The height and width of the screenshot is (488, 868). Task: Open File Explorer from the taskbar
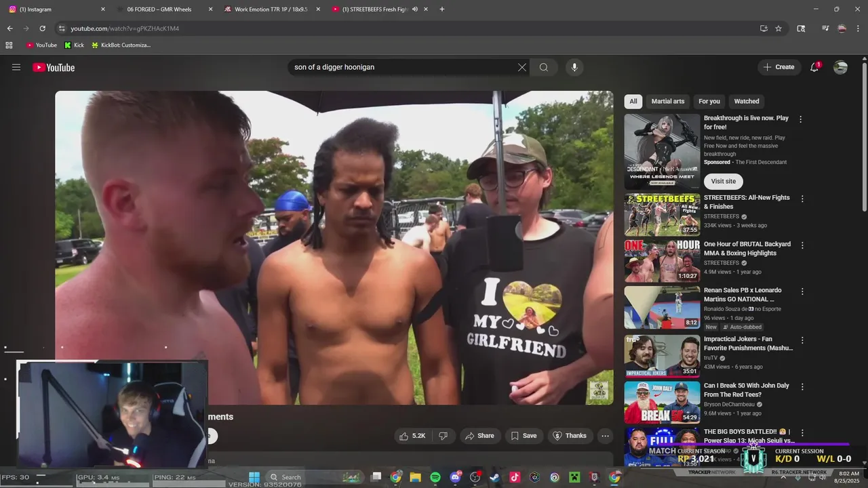416,477
